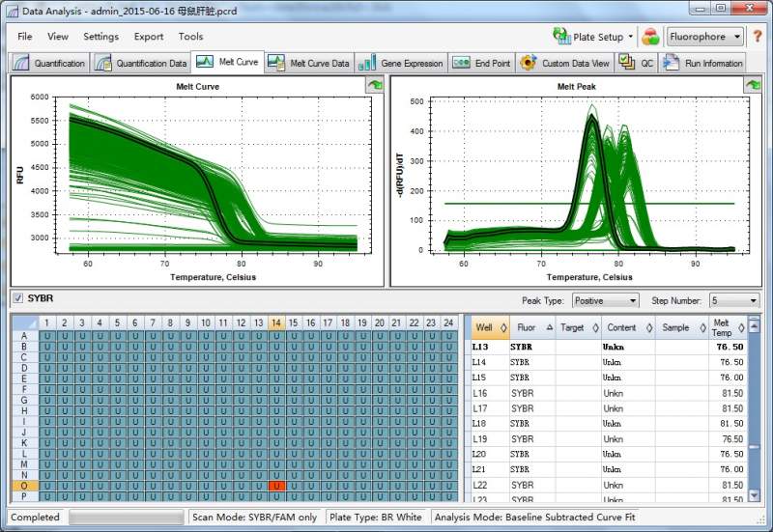773x532 pixels.
Task: Expand the Plate Setup dropdown arrow
Action: point(631,37)
